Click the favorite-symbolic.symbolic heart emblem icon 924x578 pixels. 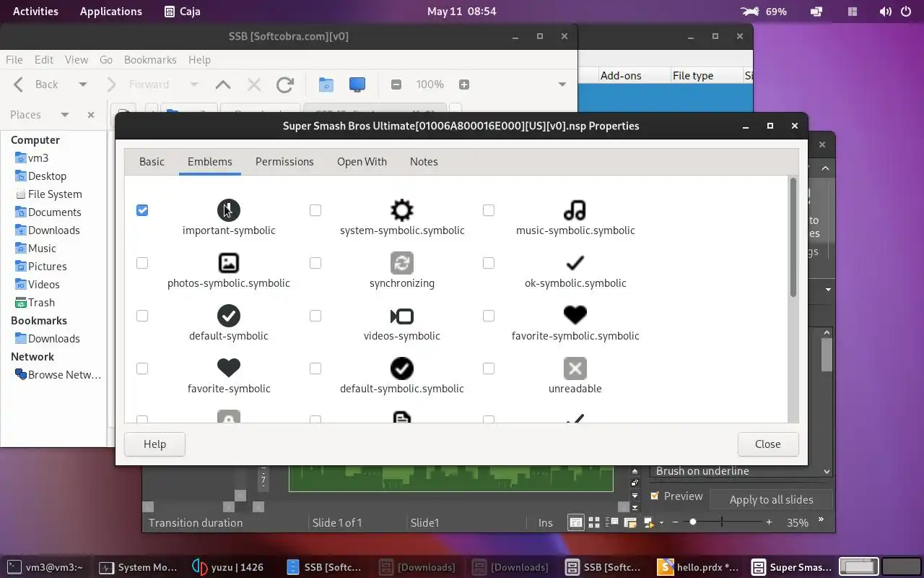point(575,316)
